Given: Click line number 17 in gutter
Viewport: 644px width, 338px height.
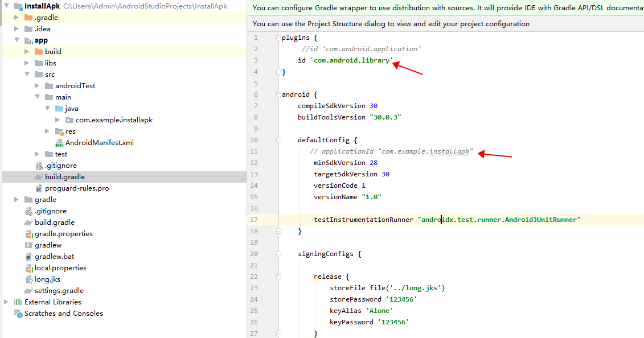Looking at the screenshot, I should (254, 220).
